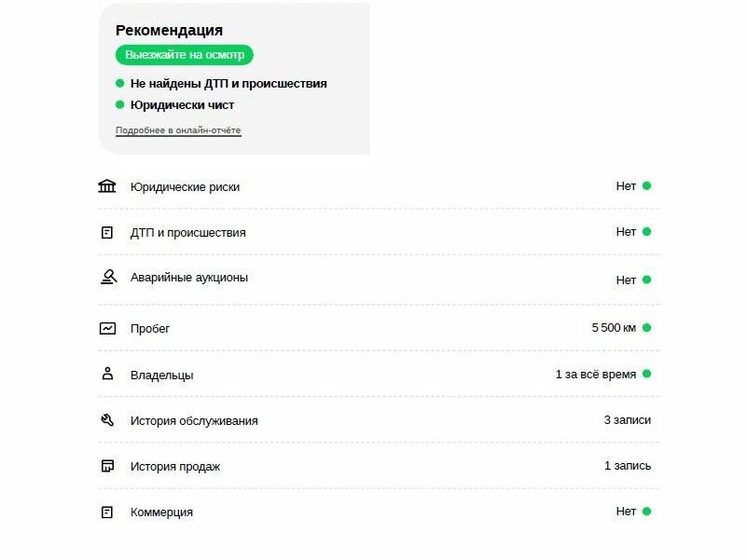This screenshot has width=747, height=560.
Task: Click the 1 запись sales history value
Action: 628,466
